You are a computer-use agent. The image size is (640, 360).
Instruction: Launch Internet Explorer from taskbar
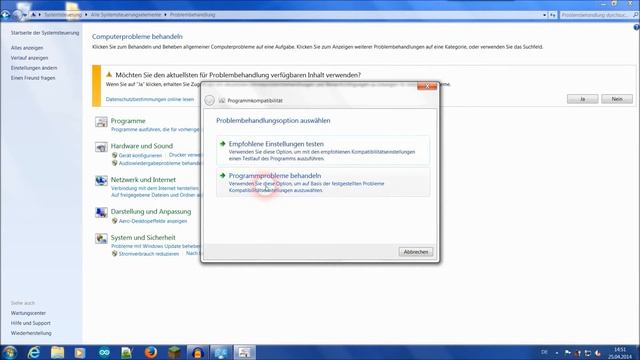34,353
